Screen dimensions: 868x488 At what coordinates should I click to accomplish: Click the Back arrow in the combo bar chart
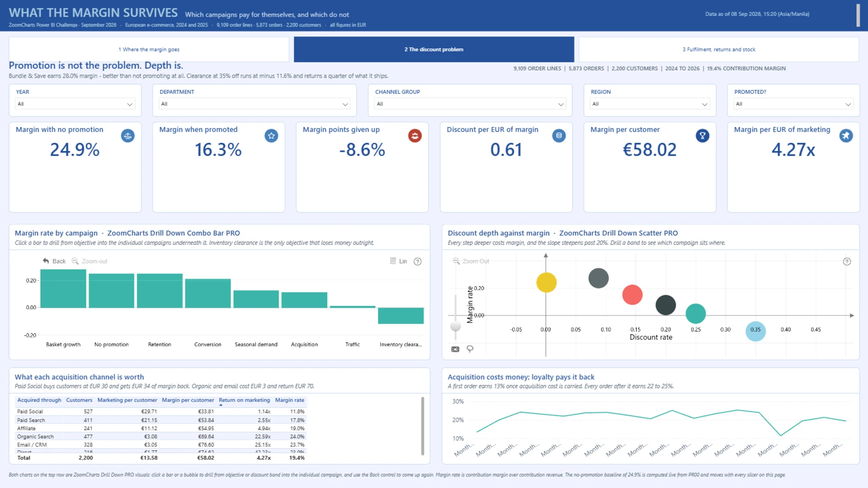pos(54,261)
